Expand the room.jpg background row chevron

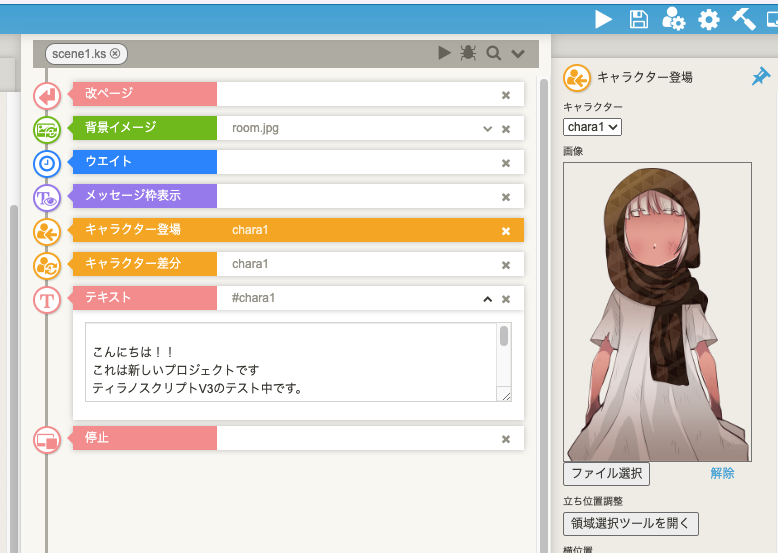pos(488,129)
